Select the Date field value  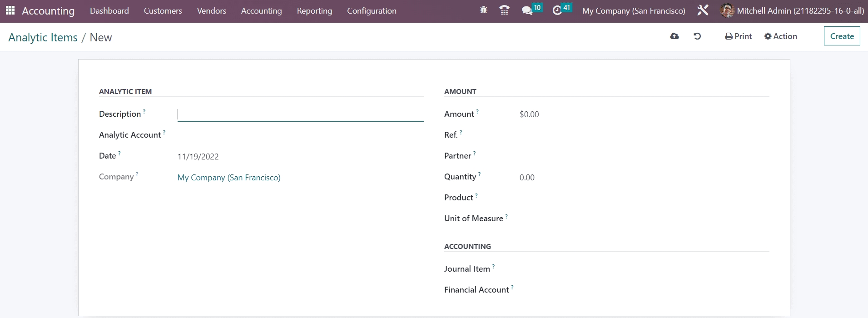click(198, 157)
